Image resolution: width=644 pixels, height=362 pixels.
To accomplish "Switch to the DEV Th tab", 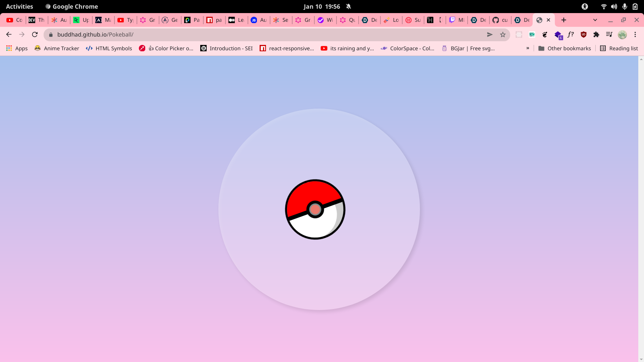I will coord(37,20).
